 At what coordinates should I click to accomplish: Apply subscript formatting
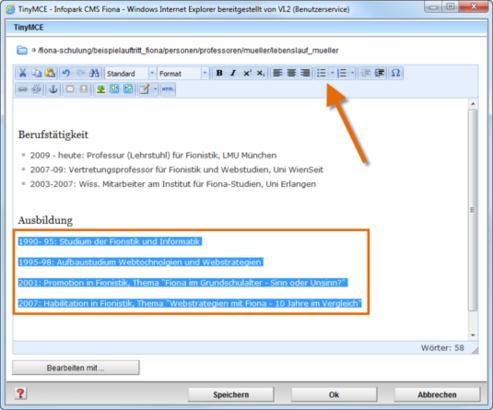261,73
